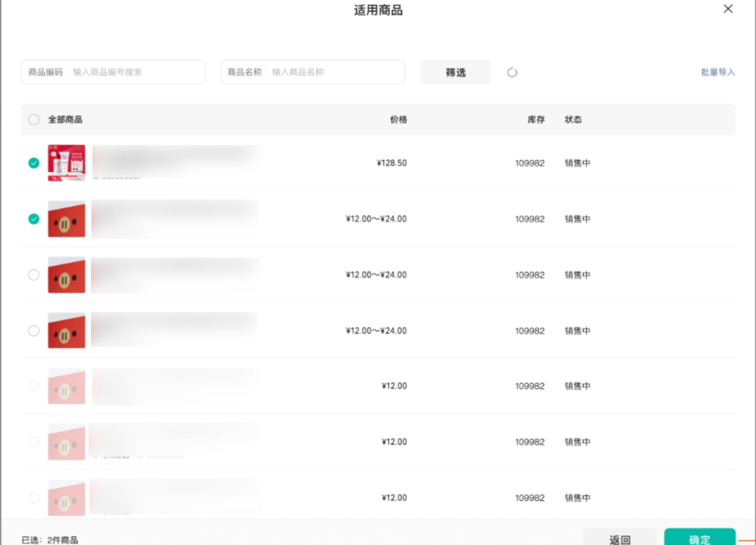
Task: Click the 状态 column header
Action: tap(573, 120)
